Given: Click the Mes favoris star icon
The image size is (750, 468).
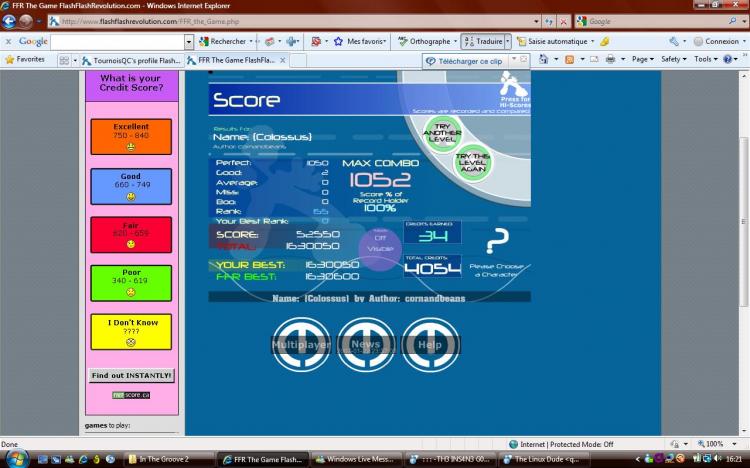Looking at the screenshot, I should coord(338,42).
